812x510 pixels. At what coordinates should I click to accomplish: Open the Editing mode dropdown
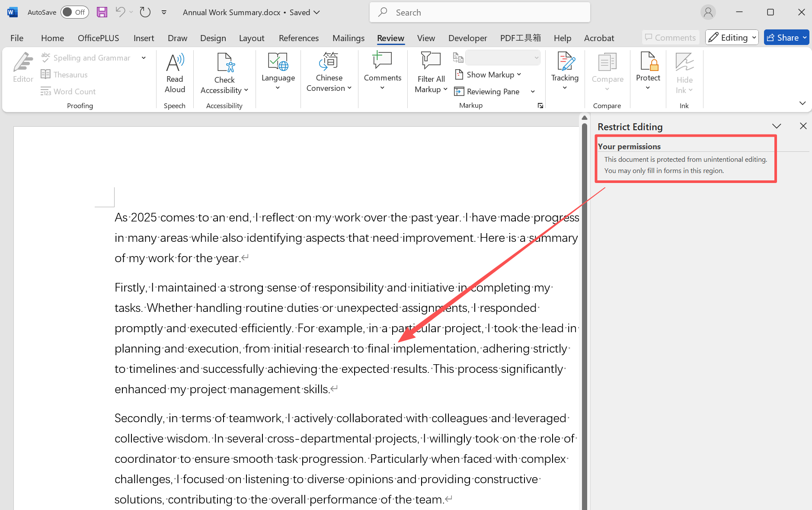coord(732,38)
